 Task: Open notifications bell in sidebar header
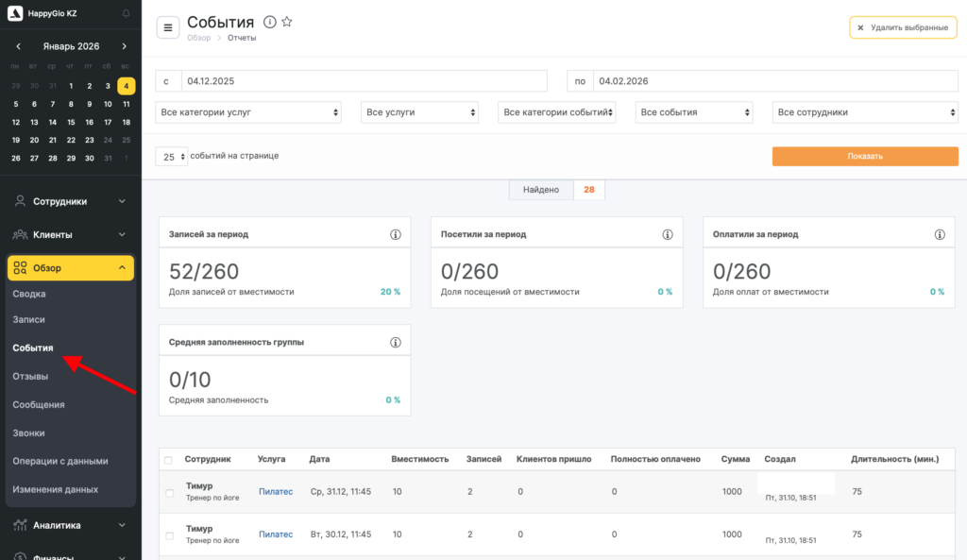127,14
